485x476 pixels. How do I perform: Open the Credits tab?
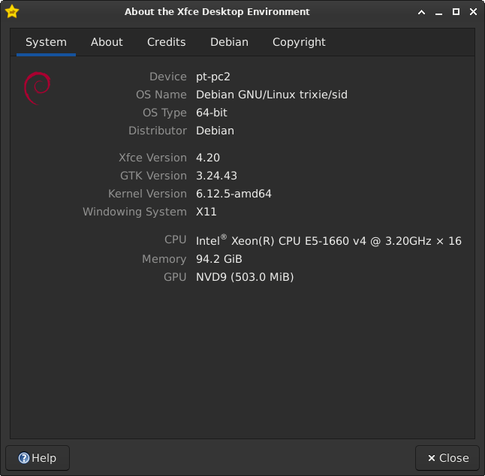166,42
